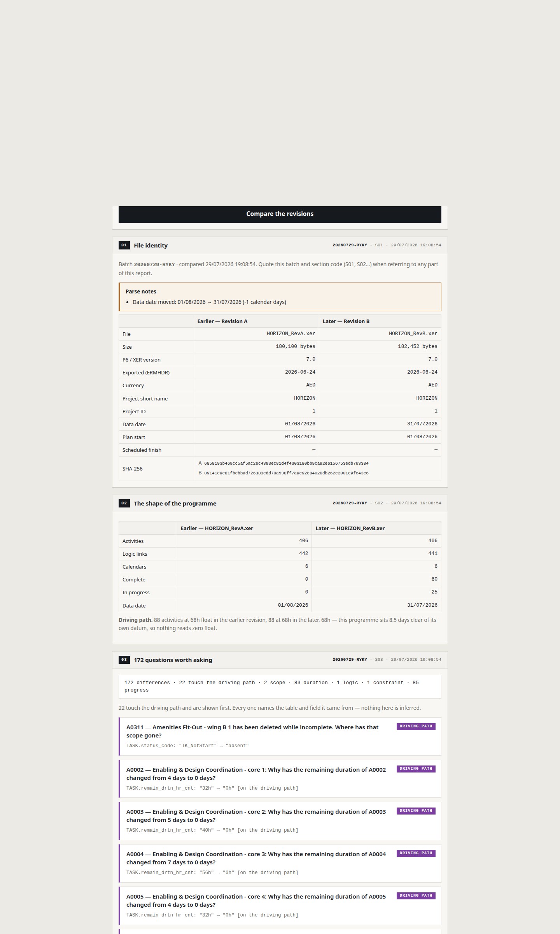Click the TASK.status_code line under A0311
The image size is (560, 934).
click(187, 746)
